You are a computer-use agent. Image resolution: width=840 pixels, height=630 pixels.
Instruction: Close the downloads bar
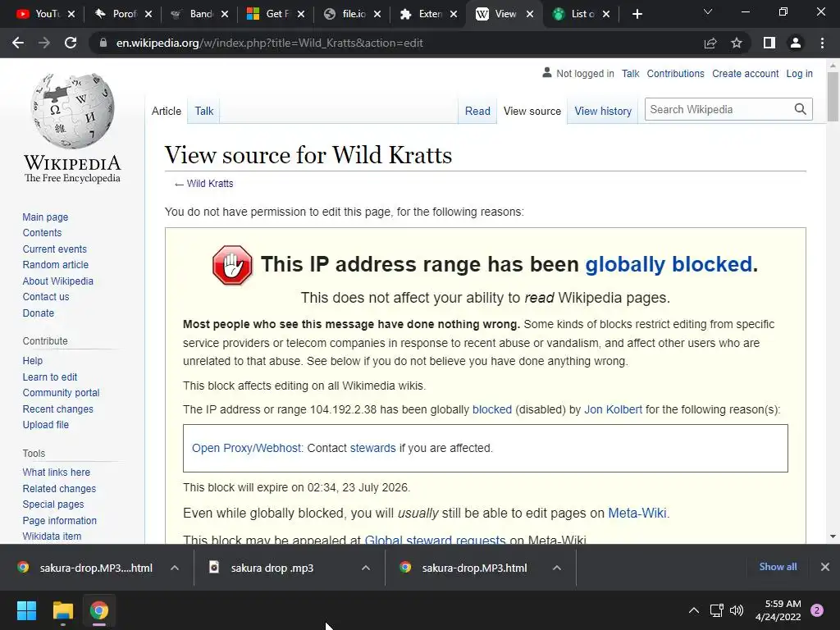[825, 567]
